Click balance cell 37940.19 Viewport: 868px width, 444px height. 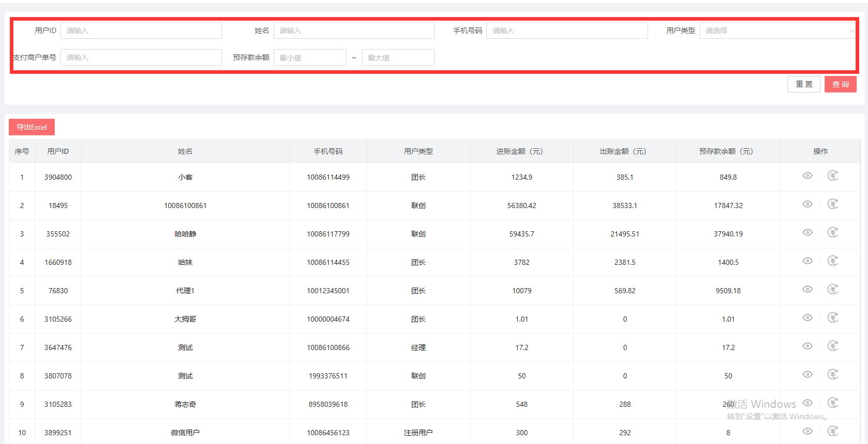pyautogui.click(x=728, y=234)
